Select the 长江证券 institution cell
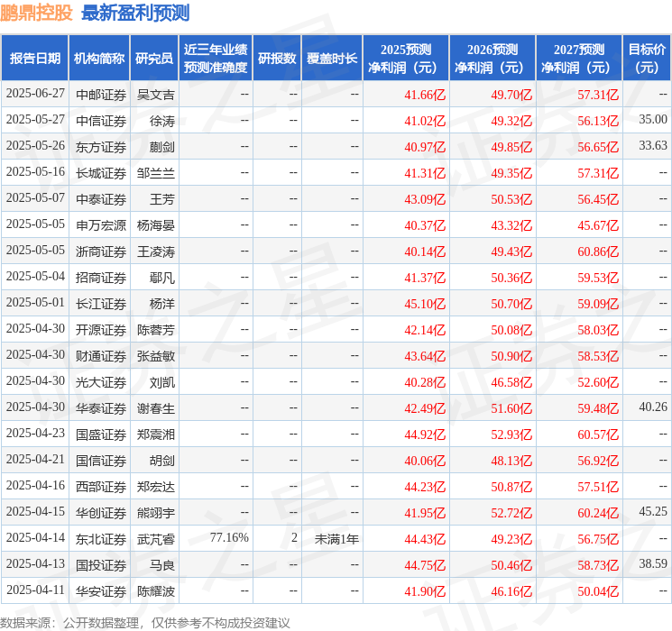This screenshot has height=631, width=672. click(x=101, y=304)
